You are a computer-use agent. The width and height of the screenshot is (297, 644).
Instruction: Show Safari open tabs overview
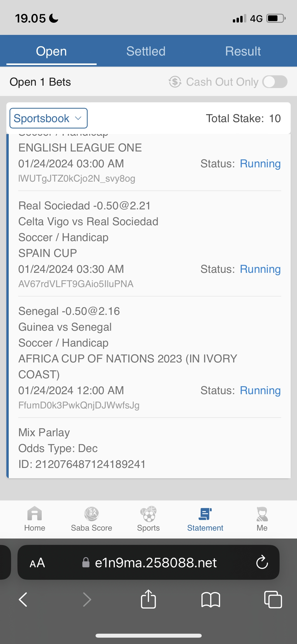(x=273, y=599)
